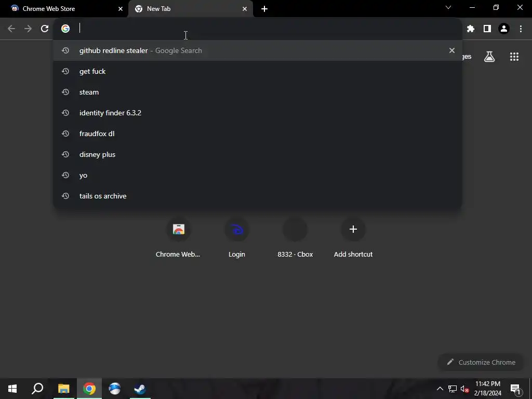532x399 pixels.
Task: Open the taskbar clock and date
Action: coord(487,389)
